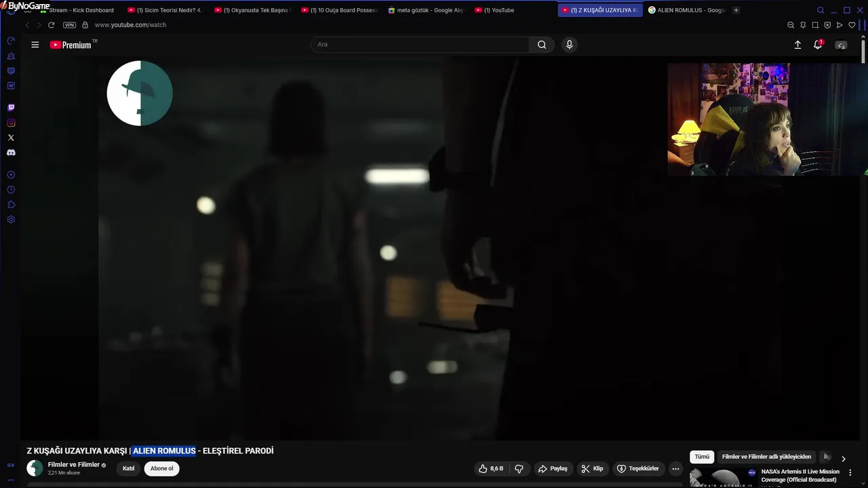Open Twitch in the Opera sidebar
This screenshot has width=868, height=488.
coord(11,108)
